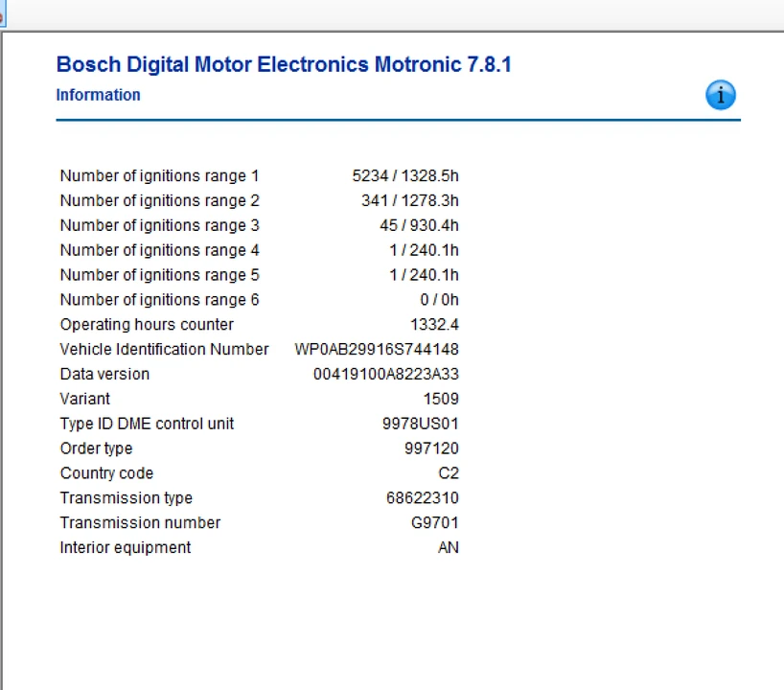The height and width of the screenshot is (690, 784).
Task: Click the blue information icon
Action: tap(721, 95)
